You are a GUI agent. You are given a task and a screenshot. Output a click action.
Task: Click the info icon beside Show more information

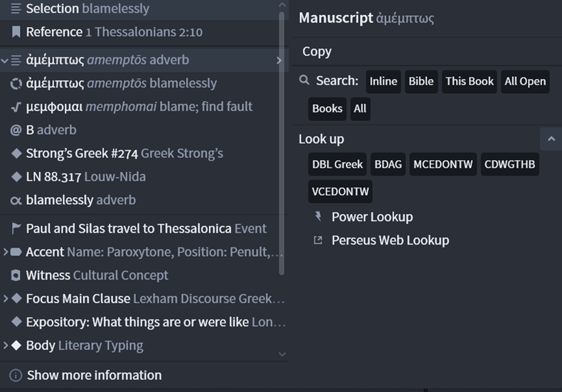[x=16, y=375]
